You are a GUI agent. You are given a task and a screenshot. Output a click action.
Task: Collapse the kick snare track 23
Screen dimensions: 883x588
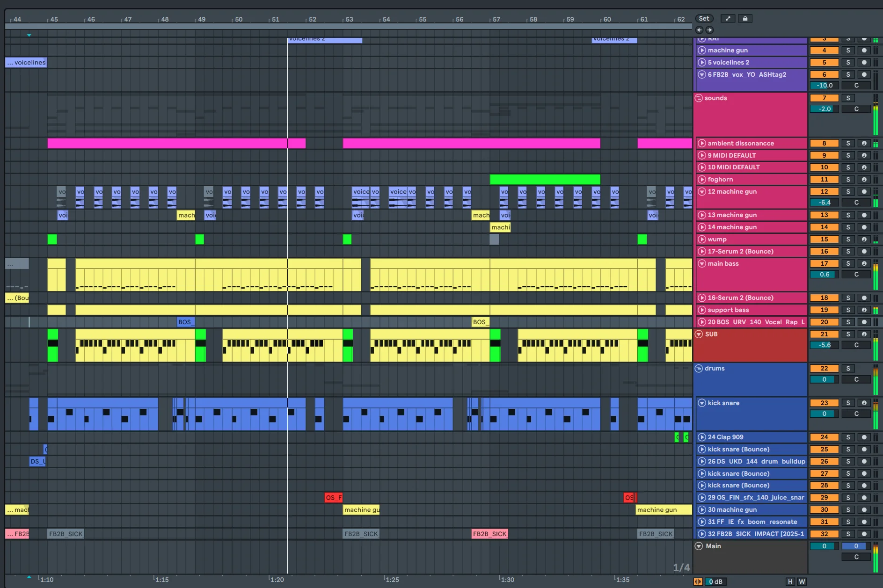click(x=702, y=403)
